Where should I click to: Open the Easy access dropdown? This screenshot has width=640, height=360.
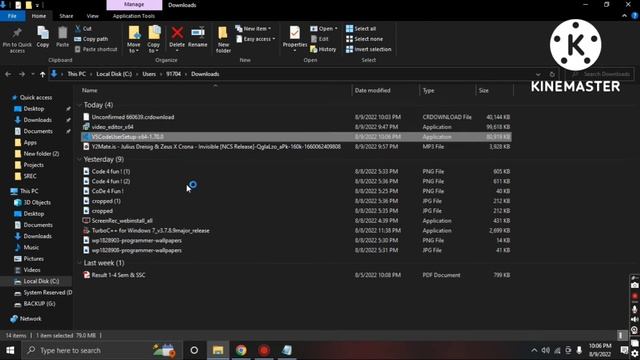pos(256,39)
